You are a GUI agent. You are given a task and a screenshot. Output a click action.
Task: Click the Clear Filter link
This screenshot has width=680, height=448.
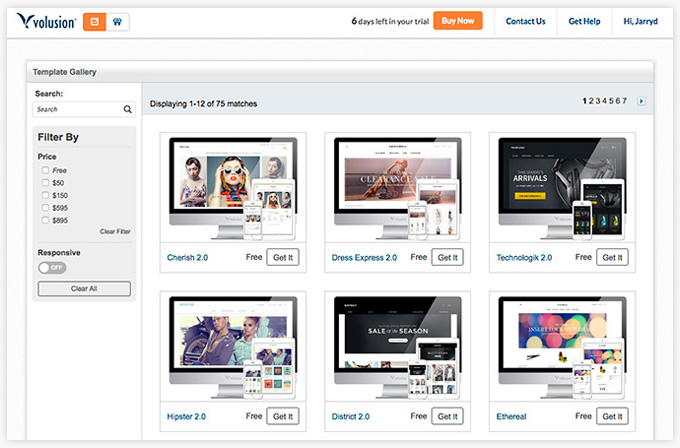(115, 231)
